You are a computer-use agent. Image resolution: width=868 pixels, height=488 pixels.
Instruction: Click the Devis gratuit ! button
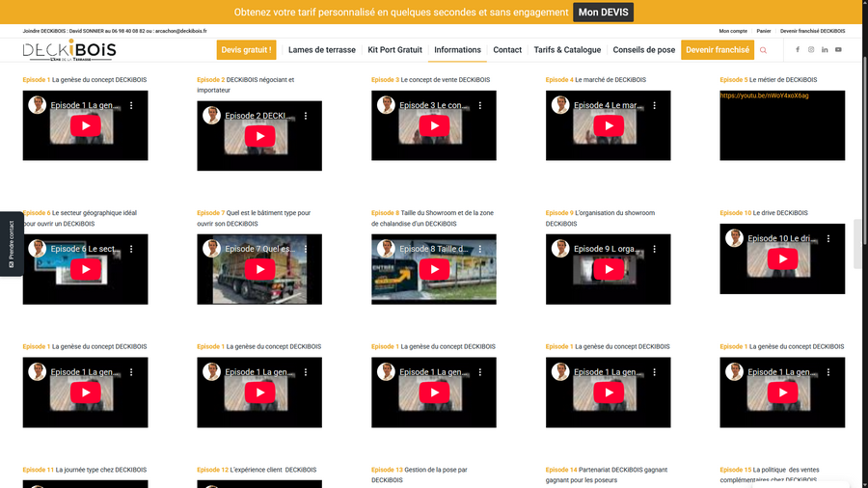pyautogui.click(x=246, y=50)
